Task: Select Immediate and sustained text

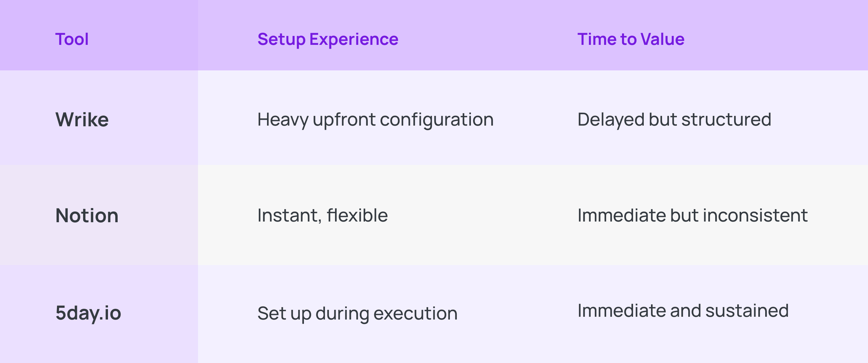Action: tap(683, 311)
